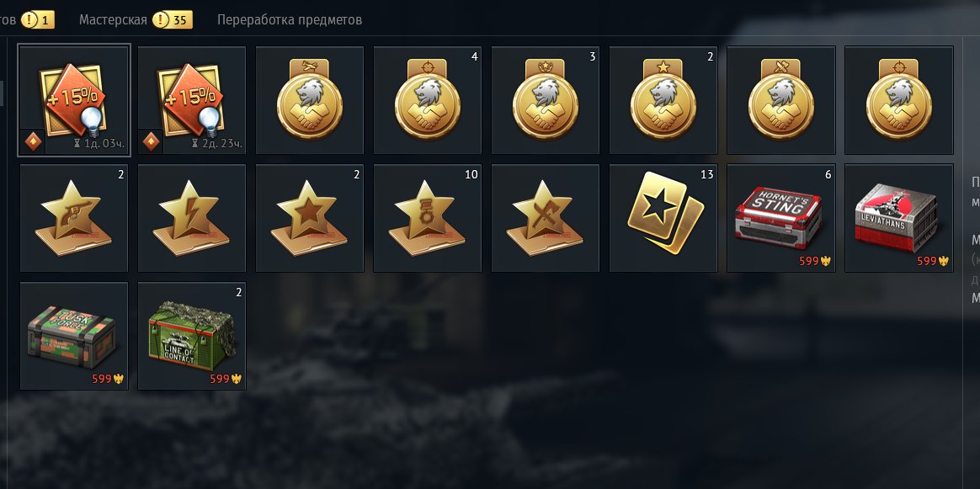980x489 pixels.
Task: Select the pistol star trophy item
Action: click(x=74, y=218)
